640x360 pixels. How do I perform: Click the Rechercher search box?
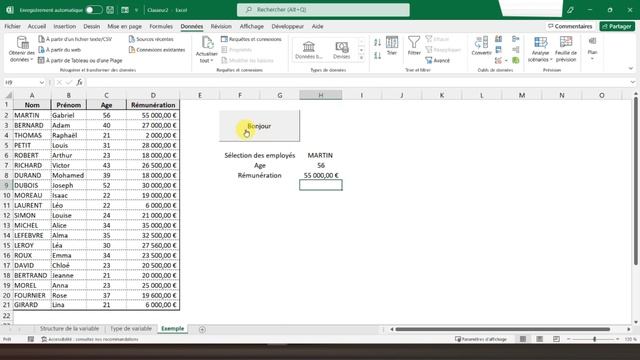coord(323,10)
